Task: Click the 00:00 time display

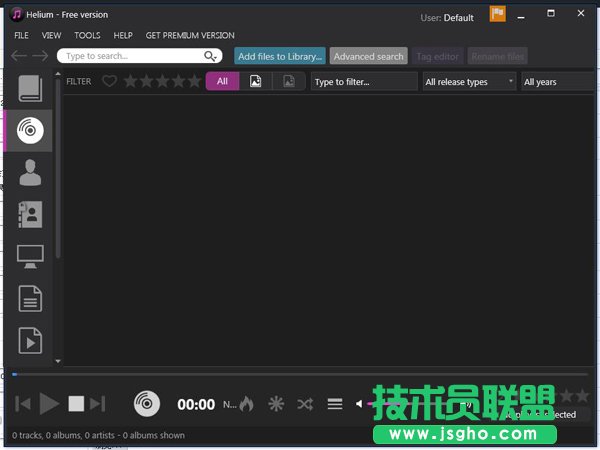Action: coord(196,404)
